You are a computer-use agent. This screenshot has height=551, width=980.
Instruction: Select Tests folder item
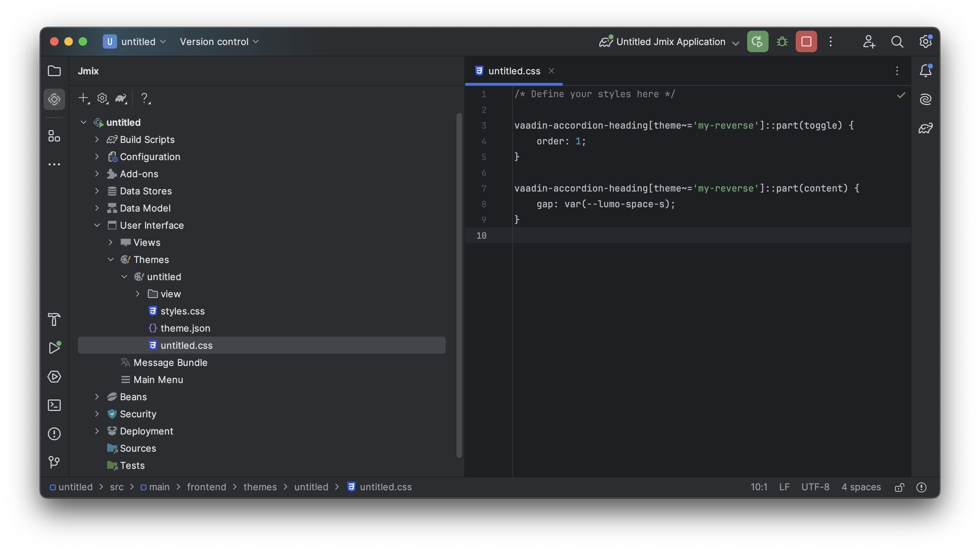click(x=261, y=465)
